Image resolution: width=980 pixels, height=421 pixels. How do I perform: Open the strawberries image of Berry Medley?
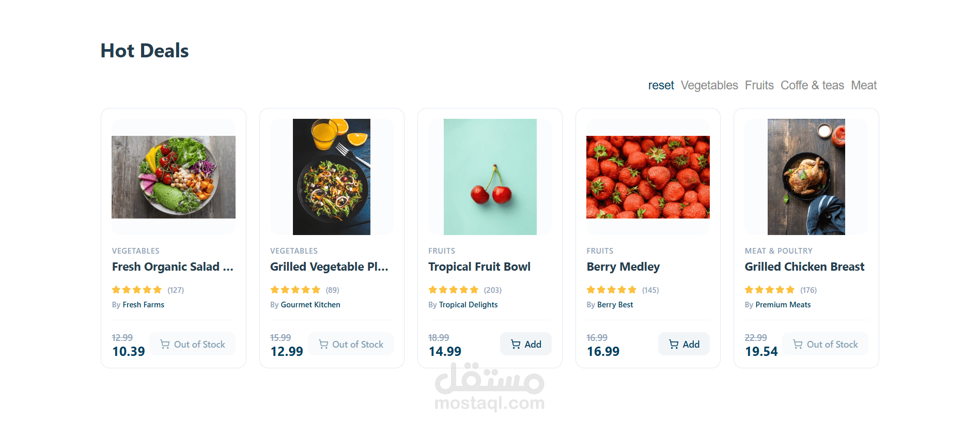[648, 177]
